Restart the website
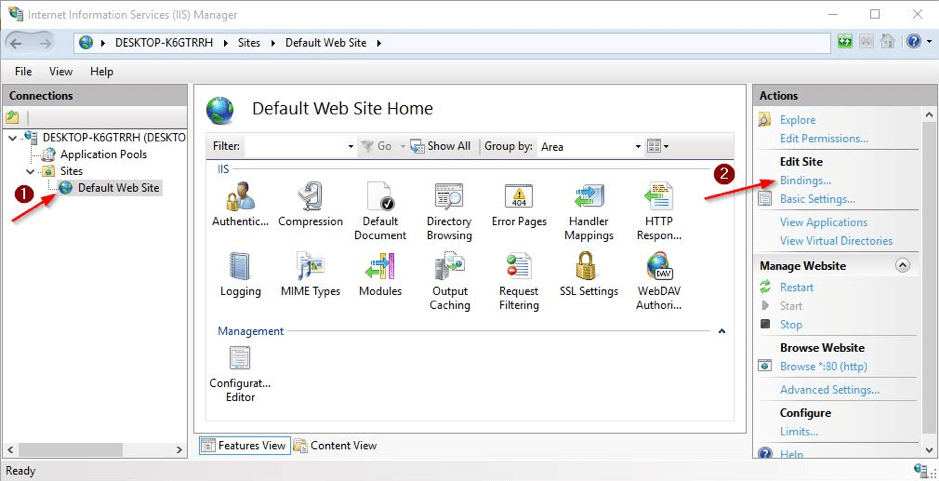Screen dimensions: 939x481 coord(796,288)
